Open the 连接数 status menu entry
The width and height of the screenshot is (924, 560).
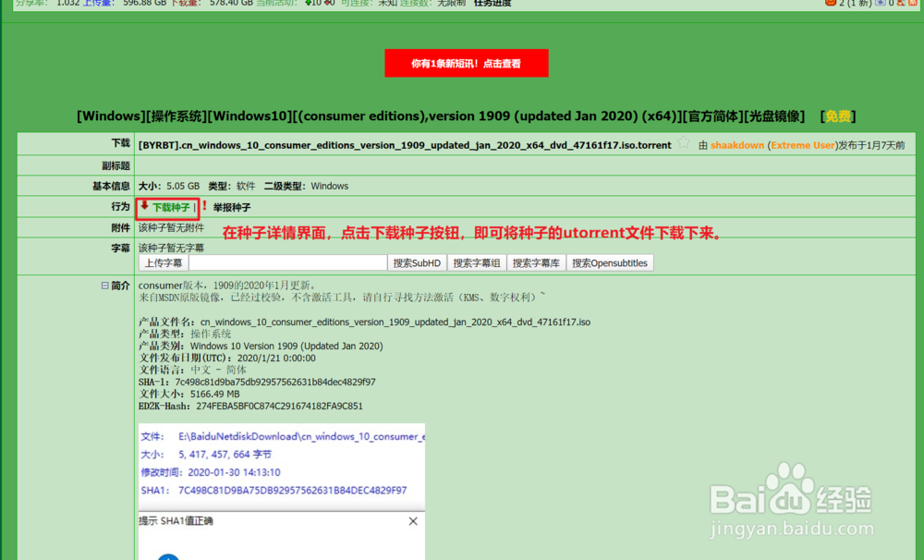[416, 4]
